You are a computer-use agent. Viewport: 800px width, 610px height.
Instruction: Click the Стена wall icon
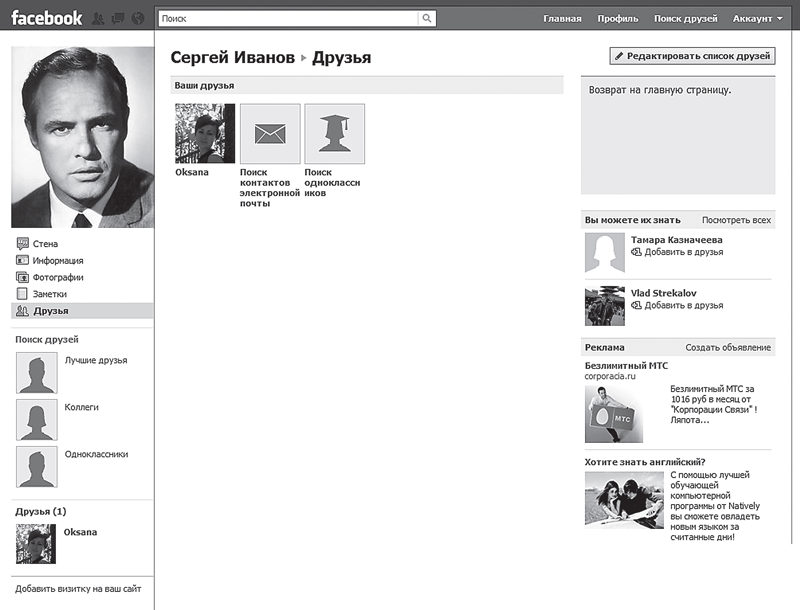22,243
